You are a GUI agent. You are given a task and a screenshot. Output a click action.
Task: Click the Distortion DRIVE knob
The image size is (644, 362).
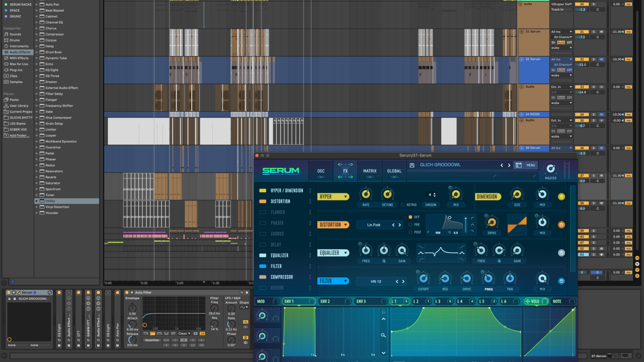(492, 222)
